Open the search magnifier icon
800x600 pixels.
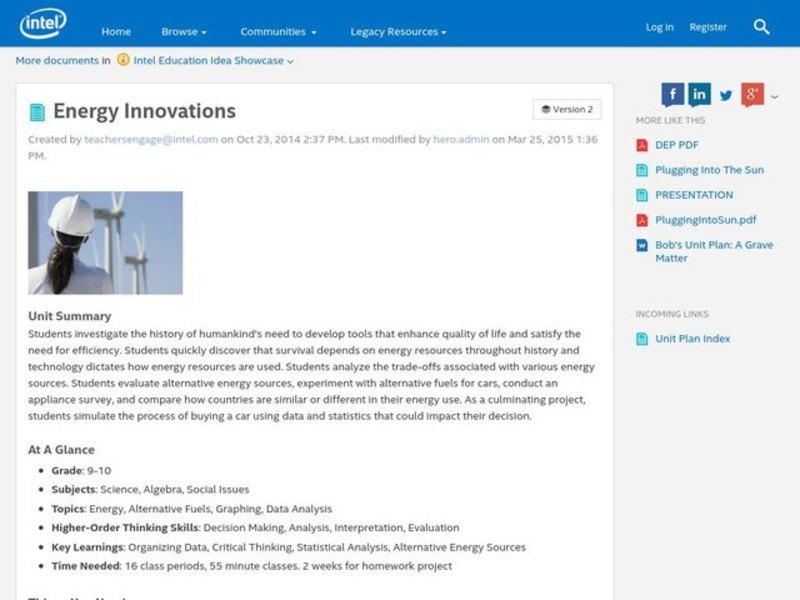(x=760, y=27)
